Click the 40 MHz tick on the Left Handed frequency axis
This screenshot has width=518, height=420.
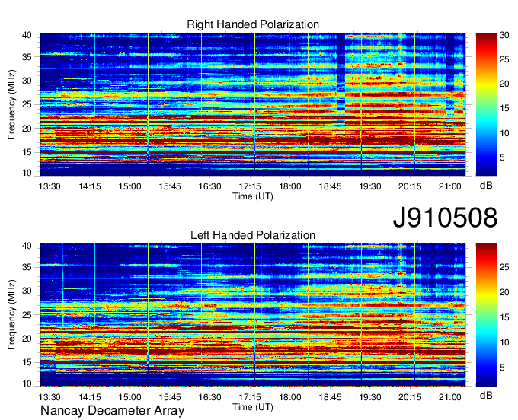(27, 246)
